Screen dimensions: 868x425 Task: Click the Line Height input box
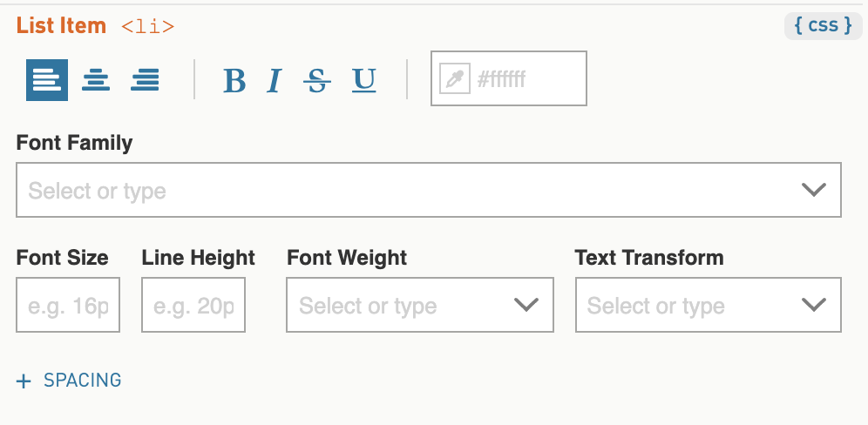(x=193, y=305)
